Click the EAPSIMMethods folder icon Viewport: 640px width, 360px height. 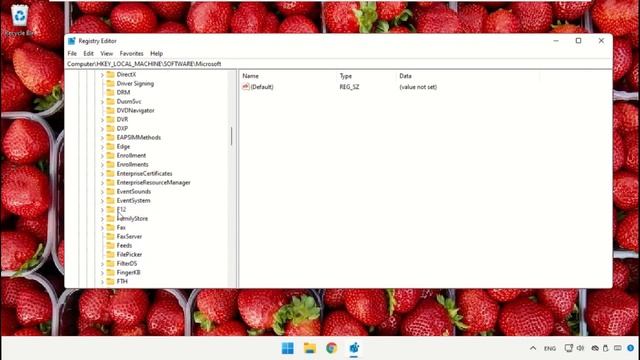(x=110, y=137)
